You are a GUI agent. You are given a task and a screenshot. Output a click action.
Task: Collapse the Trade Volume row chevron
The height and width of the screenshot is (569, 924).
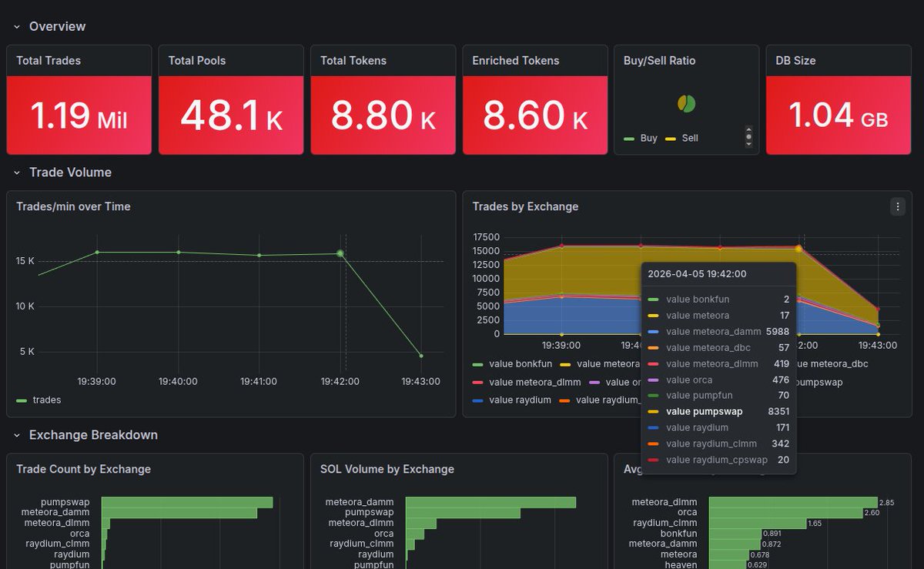point(17,172)
